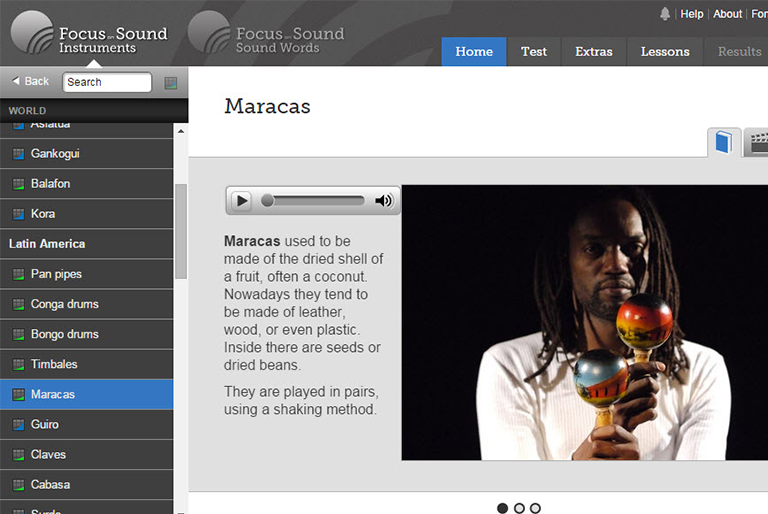
Task: Open the About link
Action: 727,14
